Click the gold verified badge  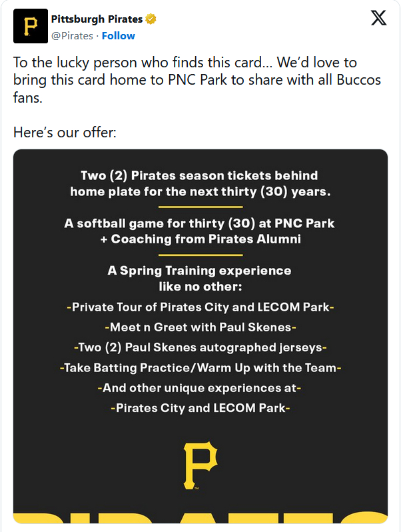tap(151, 20)
